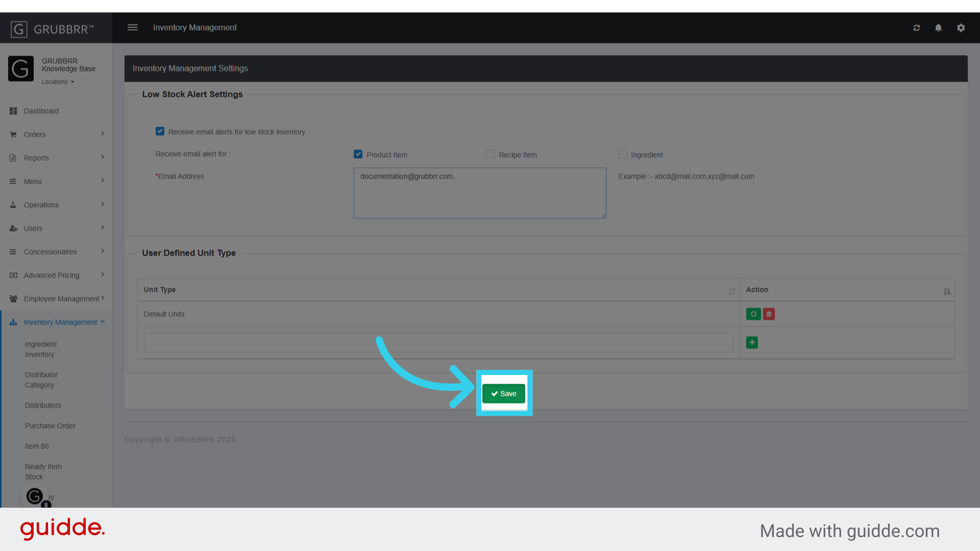Expand the Users submenu chevron
Screen dimensions: 980x551
[103, 228]
